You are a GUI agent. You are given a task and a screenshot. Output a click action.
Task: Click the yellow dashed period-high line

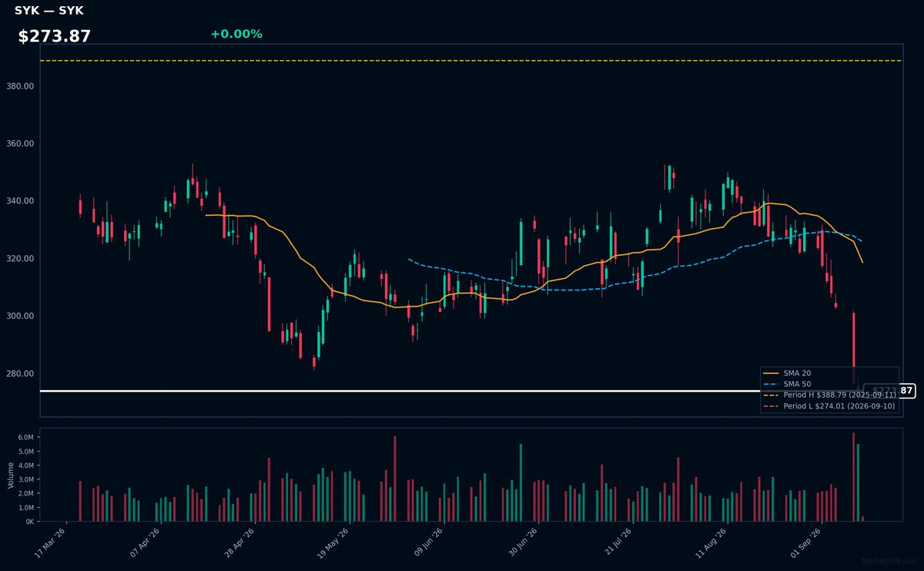pyautogui.click(x=470, y=60)
